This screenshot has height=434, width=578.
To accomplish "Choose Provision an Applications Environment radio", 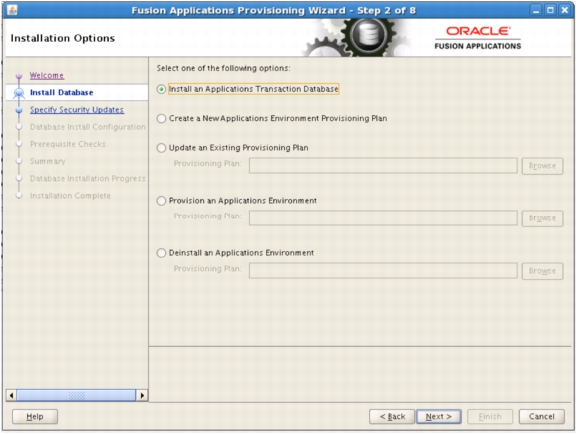I will point(161,201).
